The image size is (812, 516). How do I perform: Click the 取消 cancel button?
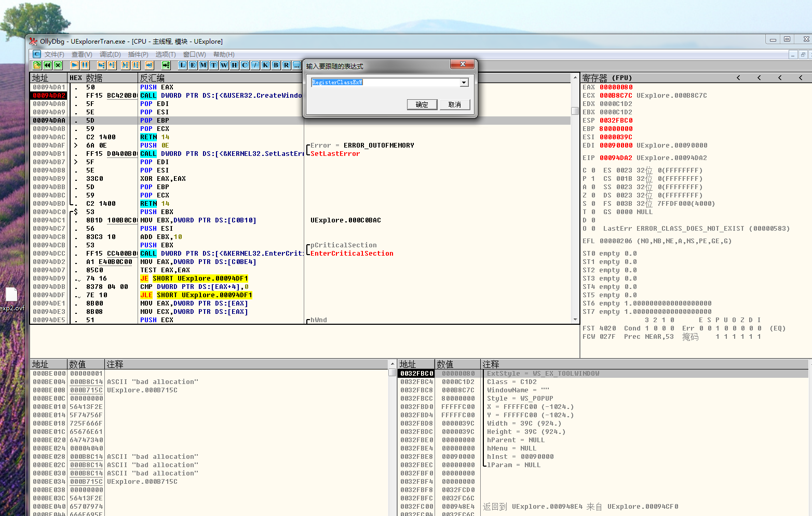(x=455, y=104)
